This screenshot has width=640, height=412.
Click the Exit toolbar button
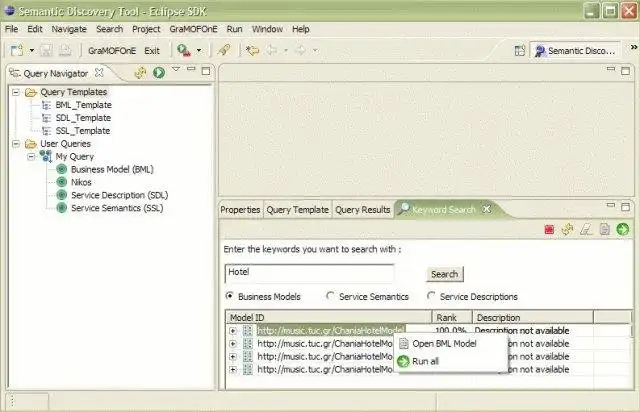click(152, 51)
